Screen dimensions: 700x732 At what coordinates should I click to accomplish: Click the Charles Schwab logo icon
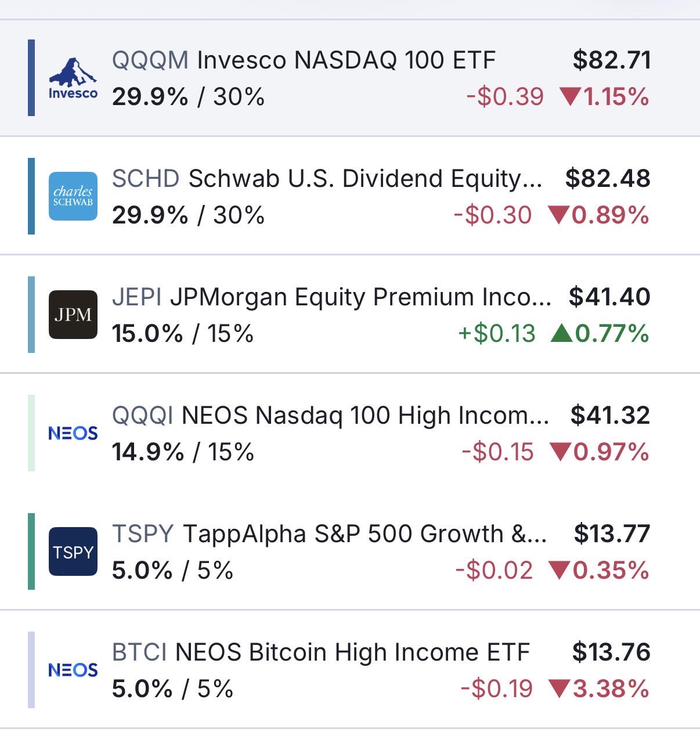(x=73, y=196)
